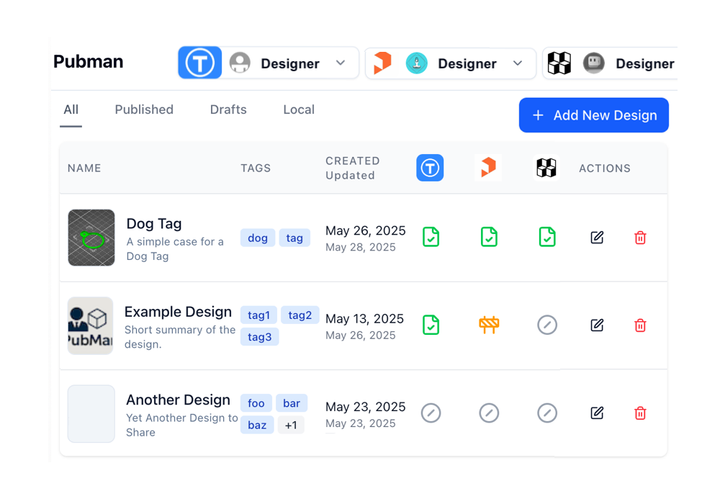Click the robot avatar beside MakerWorld Designer
720x486 pixels.
(594, 63)
